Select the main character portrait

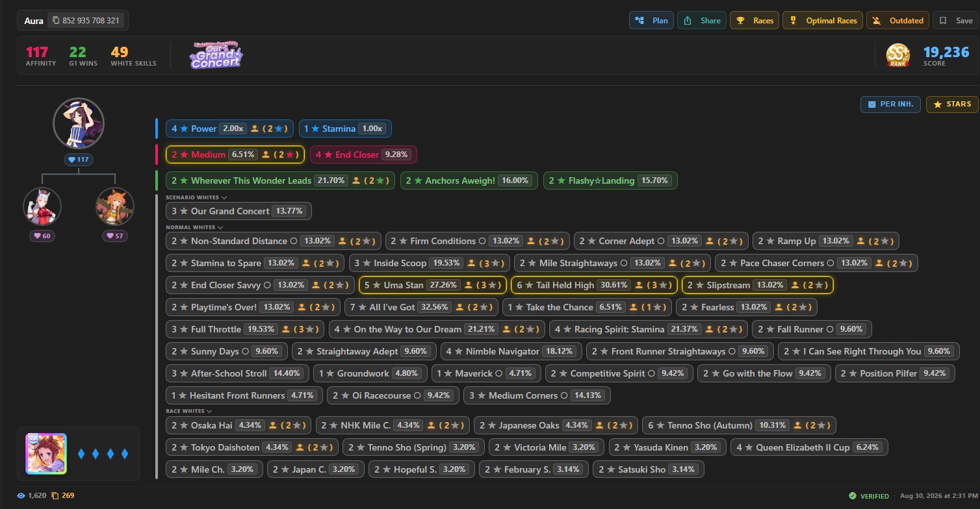(x=79, y=123)
